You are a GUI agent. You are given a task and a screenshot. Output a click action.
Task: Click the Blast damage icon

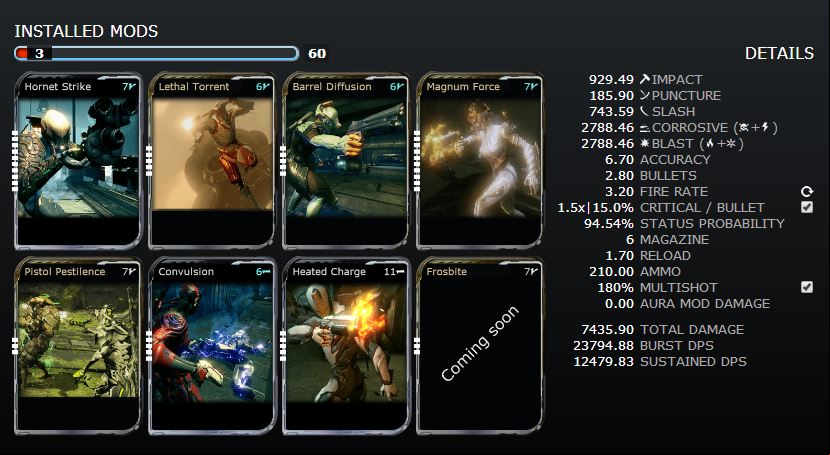[644, 143]
